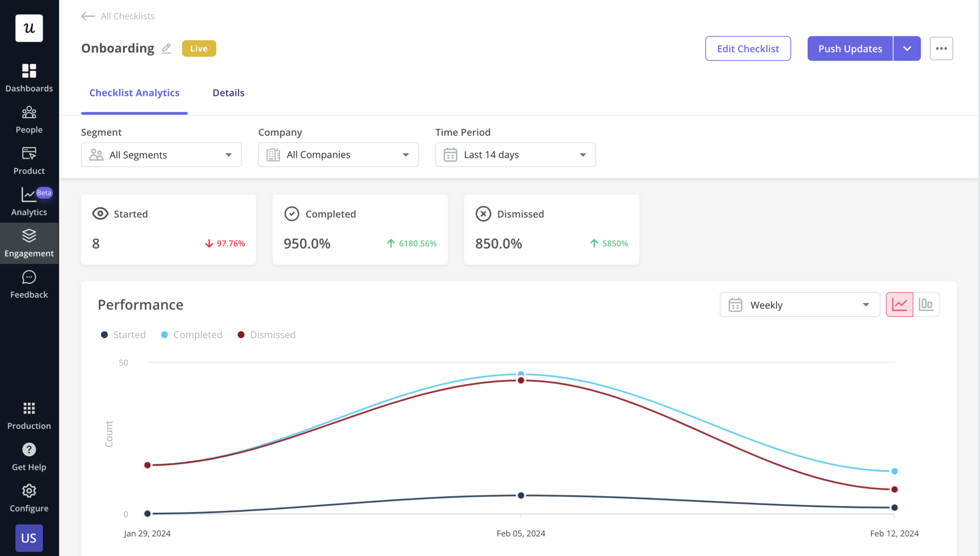Viewport: 980px width, 556px height.
Task: Open the Product section in sidebar
Action: click(29, 160)
